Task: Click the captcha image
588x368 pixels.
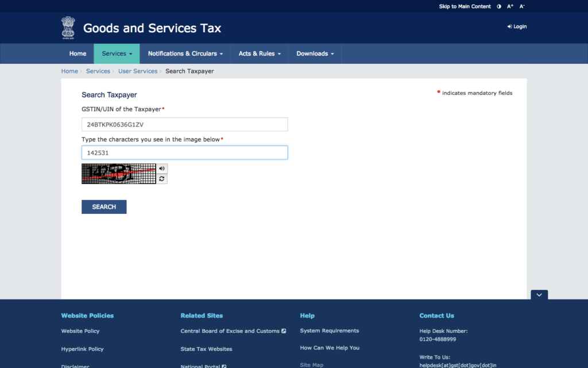Action: 119,174
